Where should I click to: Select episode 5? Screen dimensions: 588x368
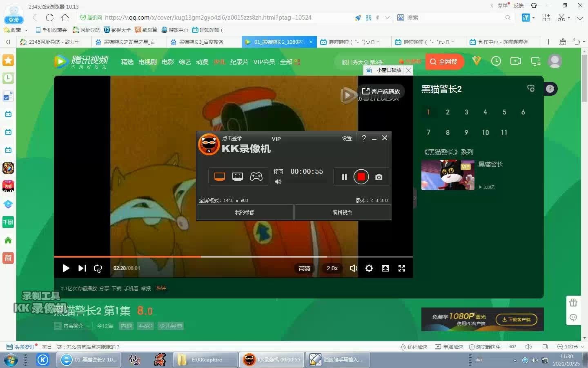504,112
